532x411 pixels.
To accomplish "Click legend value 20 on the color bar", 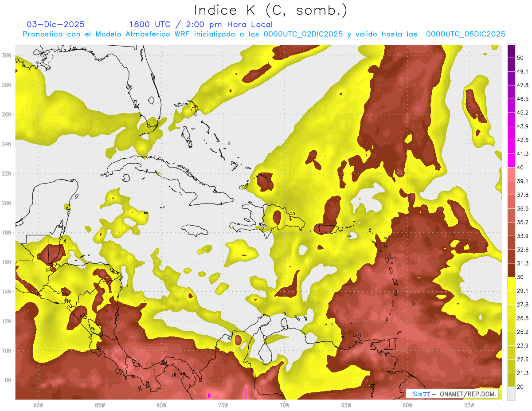I will point(520,387).
